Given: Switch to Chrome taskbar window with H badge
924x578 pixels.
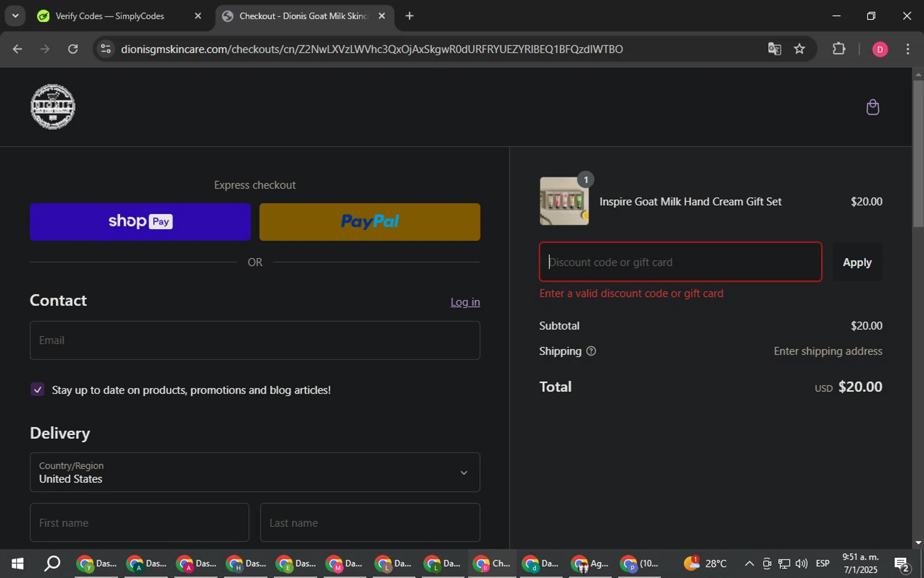Looking at the screenshot, I should (245, 563).
